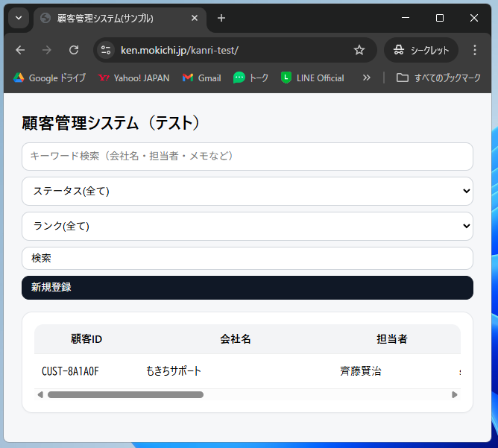The width and height of the screenshot is (498, 448).
Task: Open a new tab with plus button
Action: [x=221, y=18]
